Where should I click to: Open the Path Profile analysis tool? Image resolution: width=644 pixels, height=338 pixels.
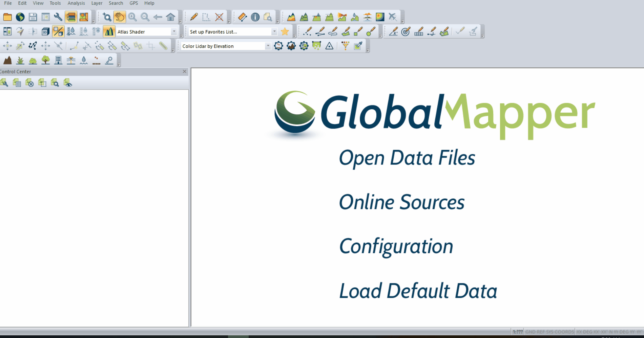pyautogui.click(x=291, y=17)
